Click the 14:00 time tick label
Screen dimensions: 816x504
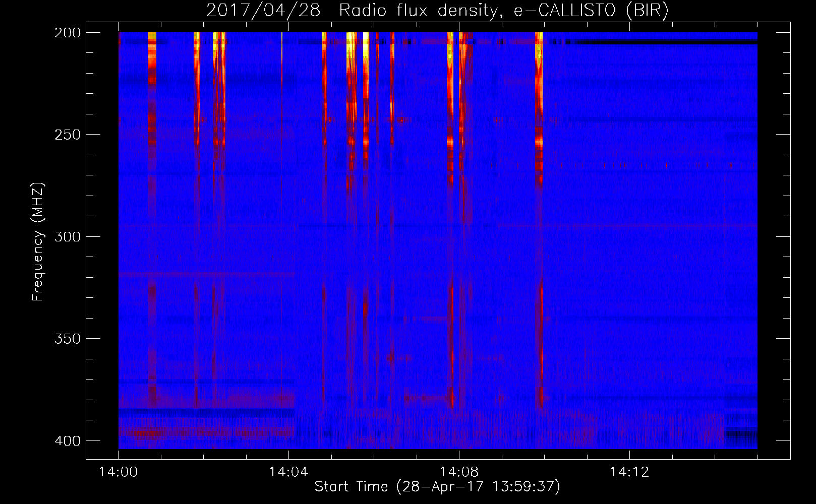click(119, 472)
